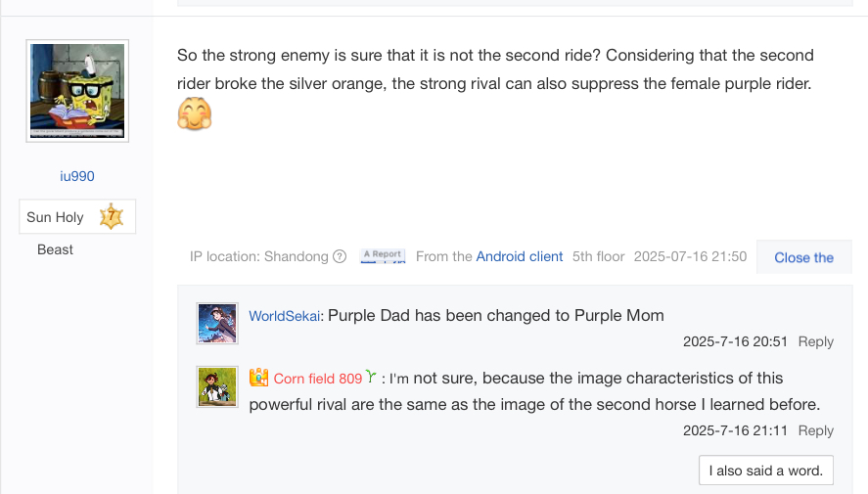Reply to WorldSekai's Purple Mom comment
The height and width of the screenshot is (494, 868).
[815, 341]
